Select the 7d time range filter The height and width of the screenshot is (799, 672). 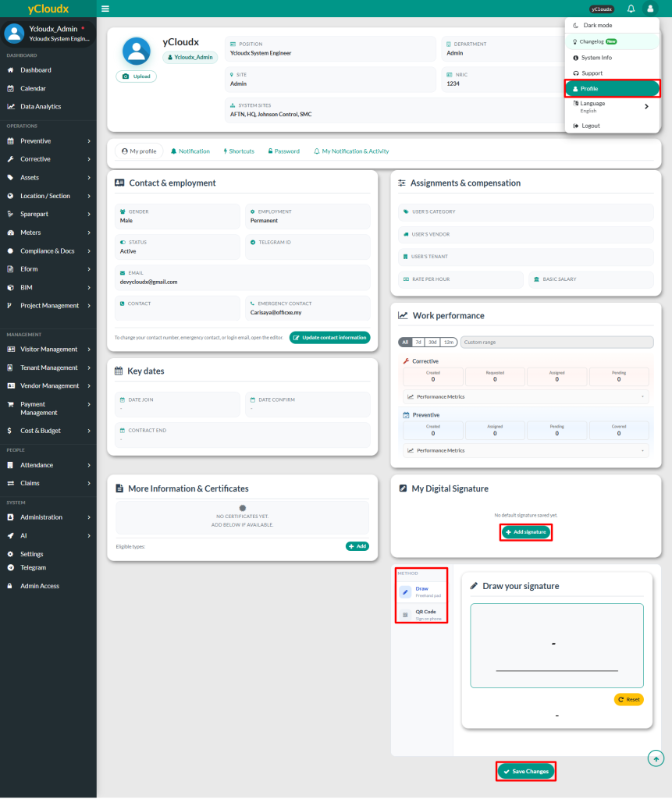point(418,342)
